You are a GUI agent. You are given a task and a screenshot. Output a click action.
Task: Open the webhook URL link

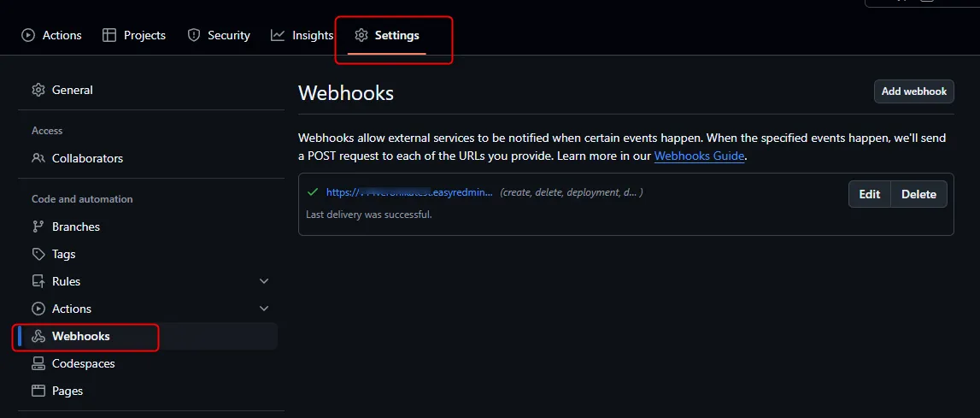[x=408, y=192]
